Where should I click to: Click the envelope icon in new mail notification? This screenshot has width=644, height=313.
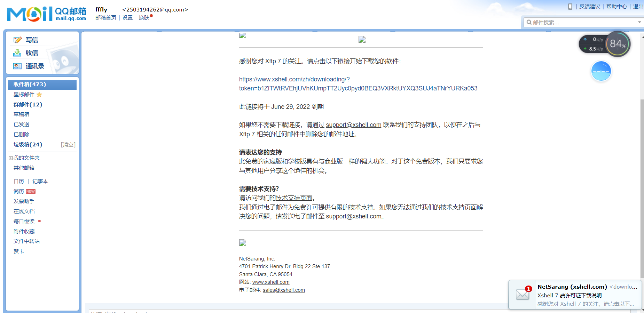523,294
